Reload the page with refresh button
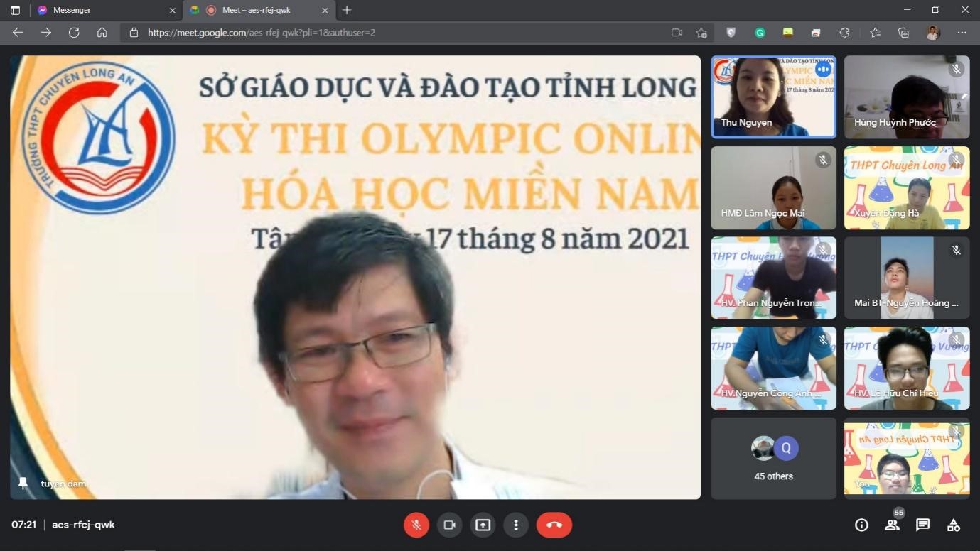This screenshot has height=551, width=980. pyautogui.click(x=74, y=33)
